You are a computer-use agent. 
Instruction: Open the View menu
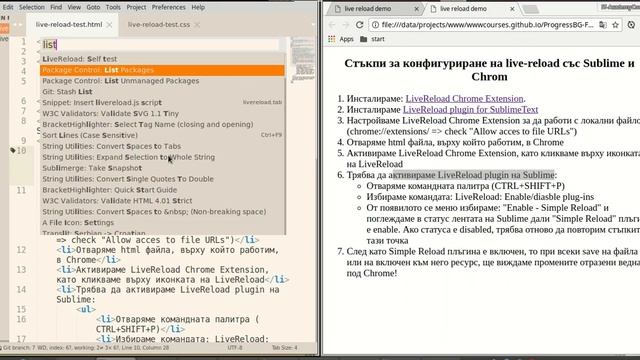(74, 7)
